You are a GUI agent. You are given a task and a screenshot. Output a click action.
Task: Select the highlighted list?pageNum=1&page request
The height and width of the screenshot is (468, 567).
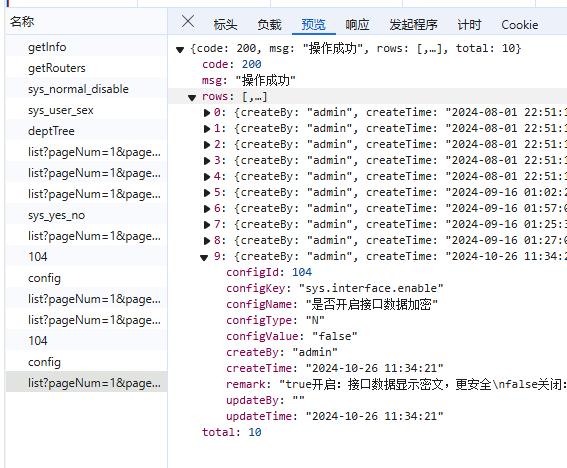pyautogui.click(x=86, y=383)
